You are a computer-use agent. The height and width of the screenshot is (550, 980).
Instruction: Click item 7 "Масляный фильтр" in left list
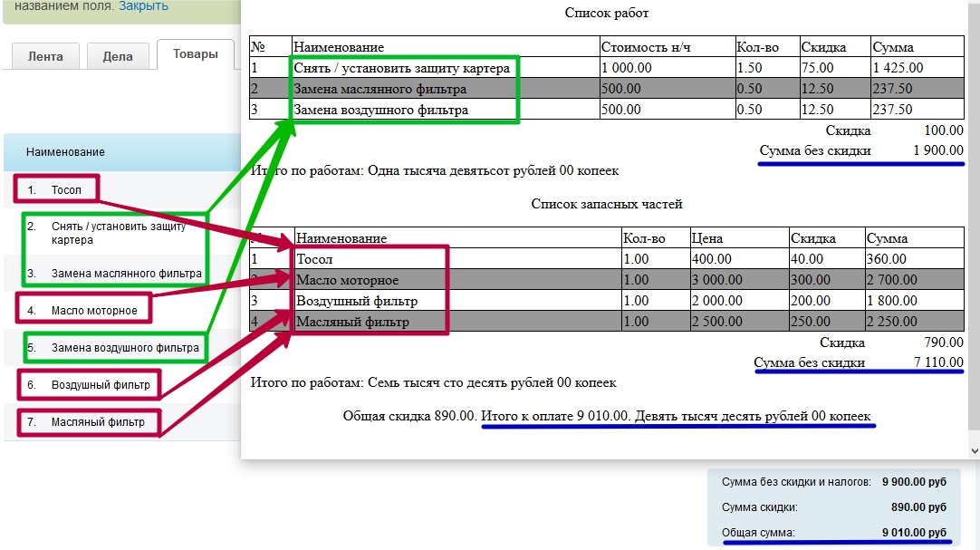click(97, 422)
